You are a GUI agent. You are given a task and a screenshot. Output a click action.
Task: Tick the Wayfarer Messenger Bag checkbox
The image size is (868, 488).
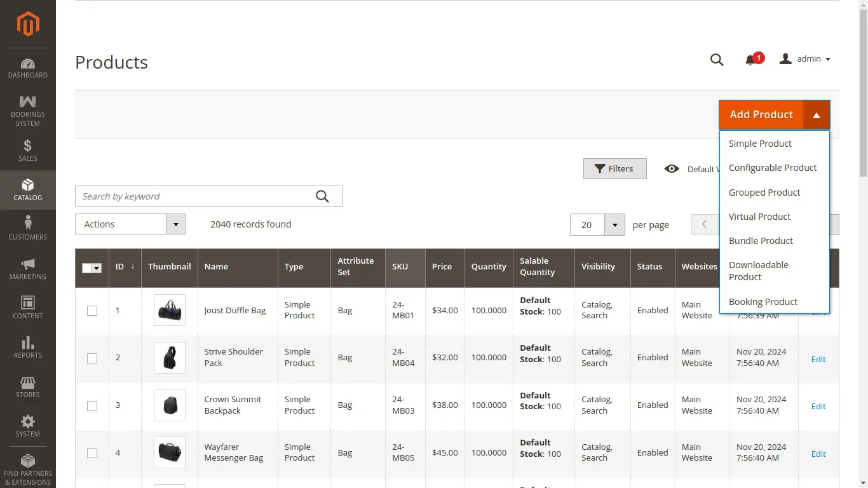tap(92, 453)
